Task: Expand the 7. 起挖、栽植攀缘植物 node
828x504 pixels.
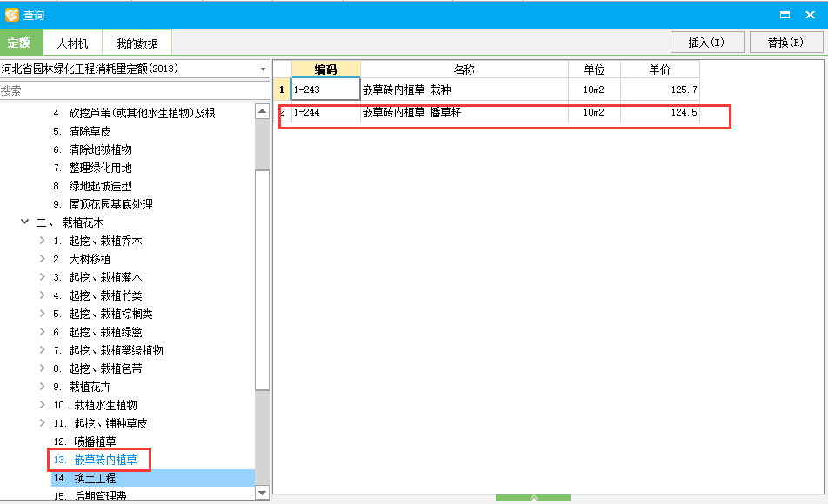Action: pos(43,350)
